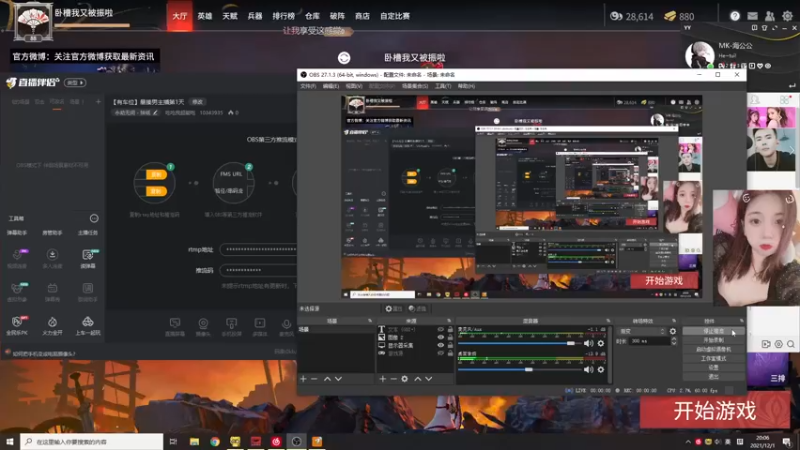
Task: Toggle visibility of the game source
Action: 441,353
